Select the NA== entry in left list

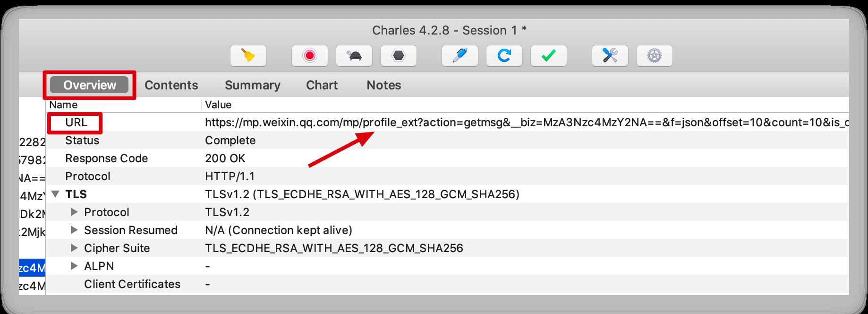coord(32,178)
